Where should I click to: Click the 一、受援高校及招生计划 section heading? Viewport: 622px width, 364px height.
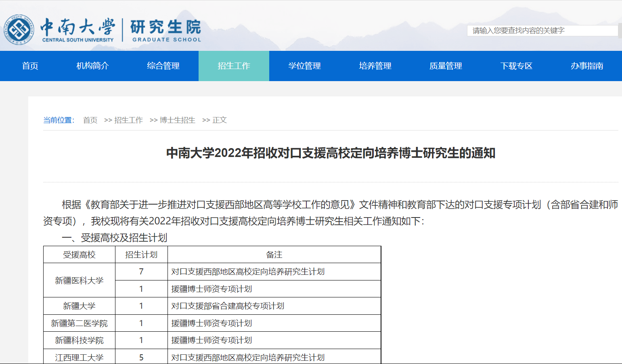click(x=115, y=238)
